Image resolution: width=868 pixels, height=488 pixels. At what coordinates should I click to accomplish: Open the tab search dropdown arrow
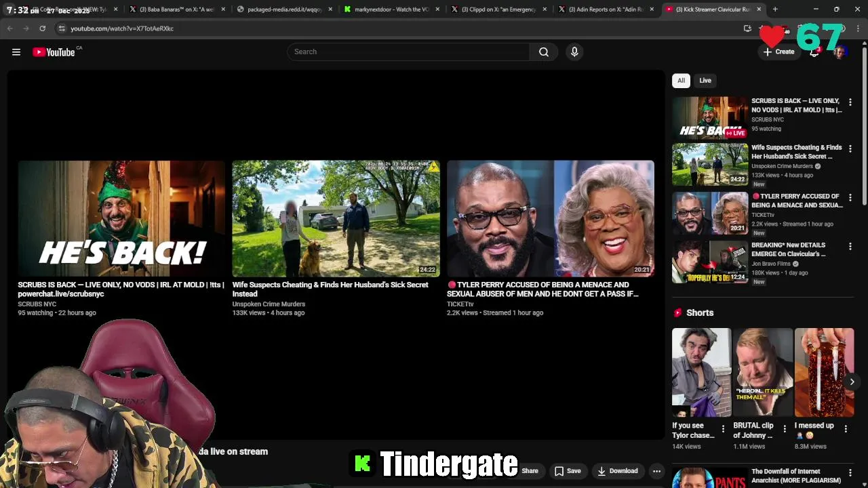(9, 9)
